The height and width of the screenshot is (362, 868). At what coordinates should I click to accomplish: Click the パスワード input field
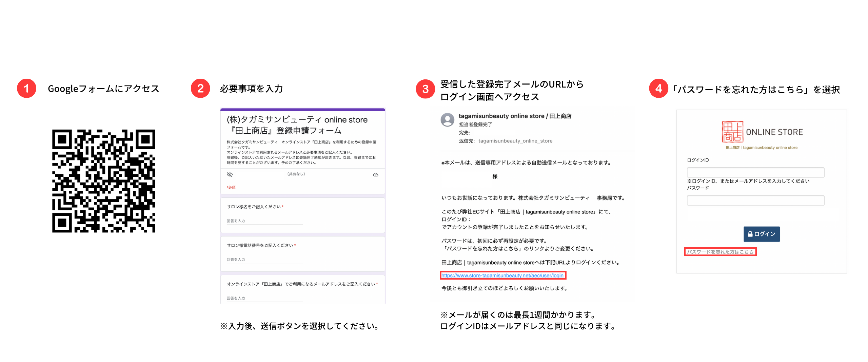pos(755,200)
